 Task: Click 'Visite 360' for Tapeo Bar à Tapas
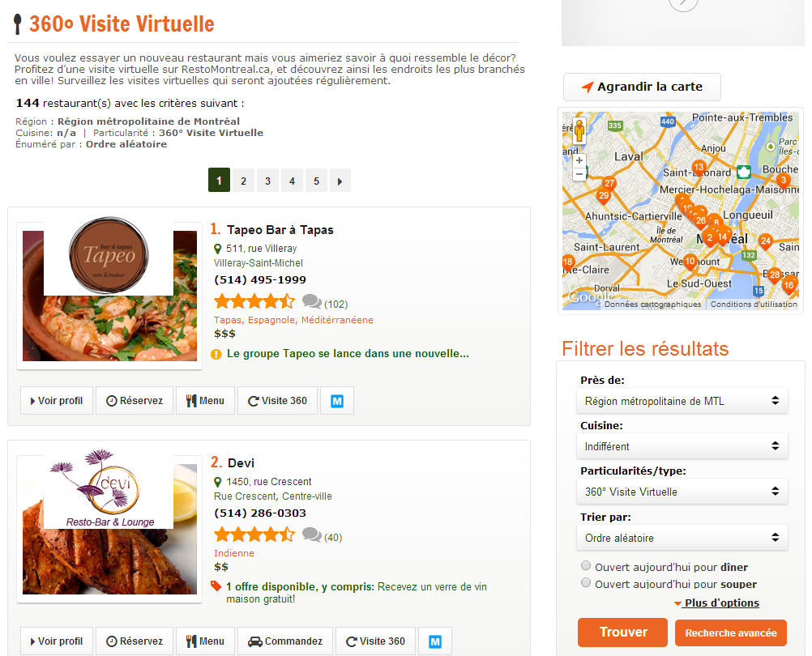click(278, 401)
